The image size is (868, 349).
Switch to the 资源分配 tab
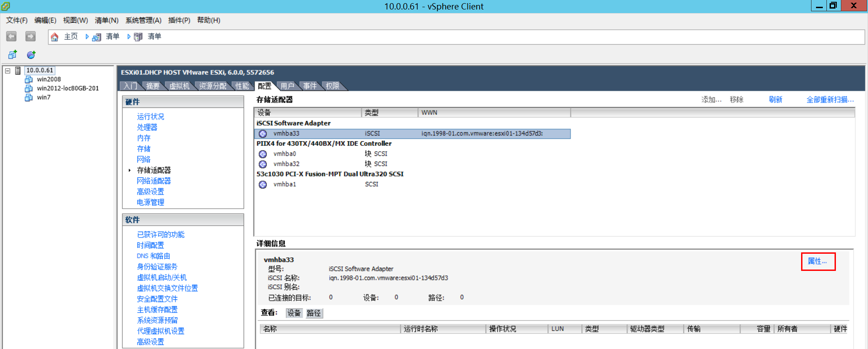click(x=213, y=86)
